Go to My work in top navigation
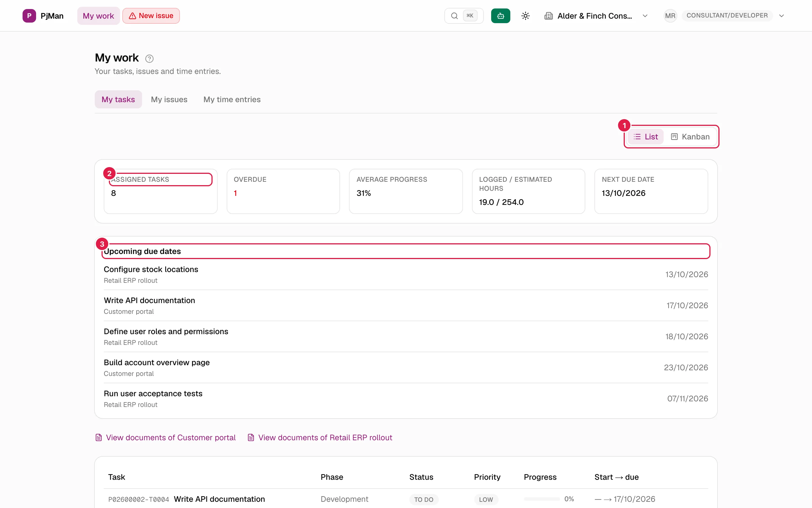812x508 pixels. 98,16
